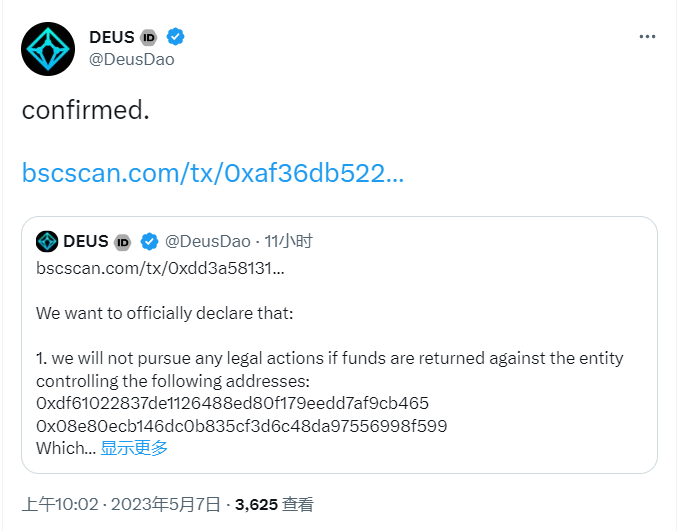Click the 0xdf61022837de… address line in the quote
Image resolution: width=682 pixels, height=531 pixels.
[x=232, y=404]
